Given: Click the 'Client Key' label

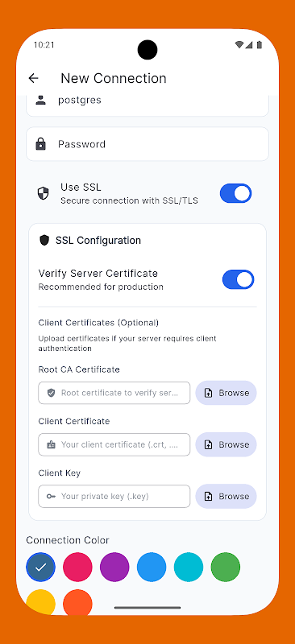Looking at the screenshot, I should coord(60,473).
